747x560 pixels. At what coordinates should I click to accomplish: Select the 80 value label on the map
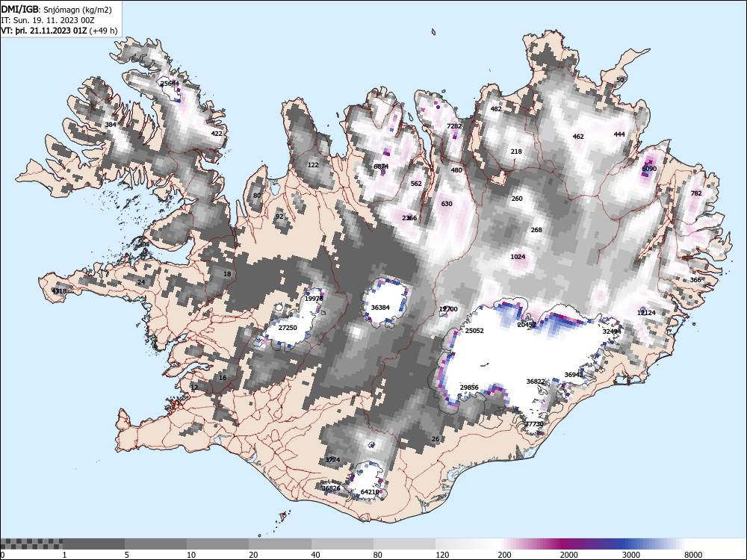pos(257,195)
